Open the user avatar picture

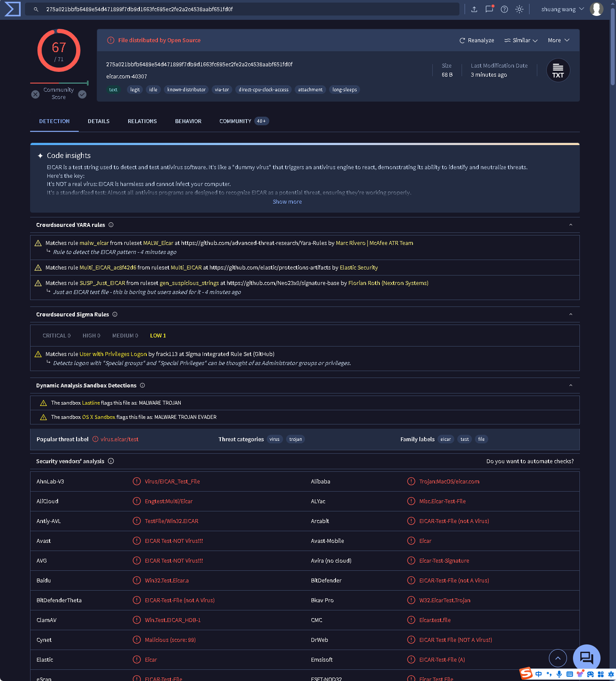coord(596,9)
